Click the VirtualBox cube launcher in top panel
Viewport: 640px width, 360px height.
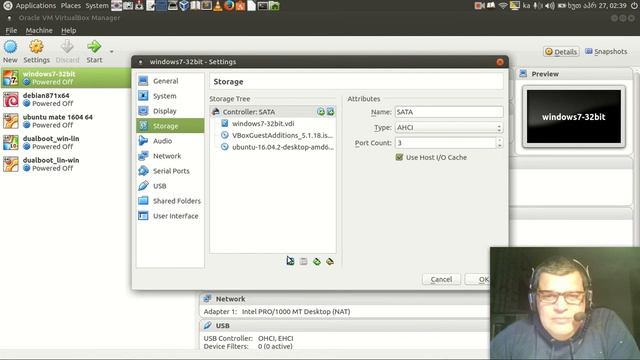tap(184, 5)
